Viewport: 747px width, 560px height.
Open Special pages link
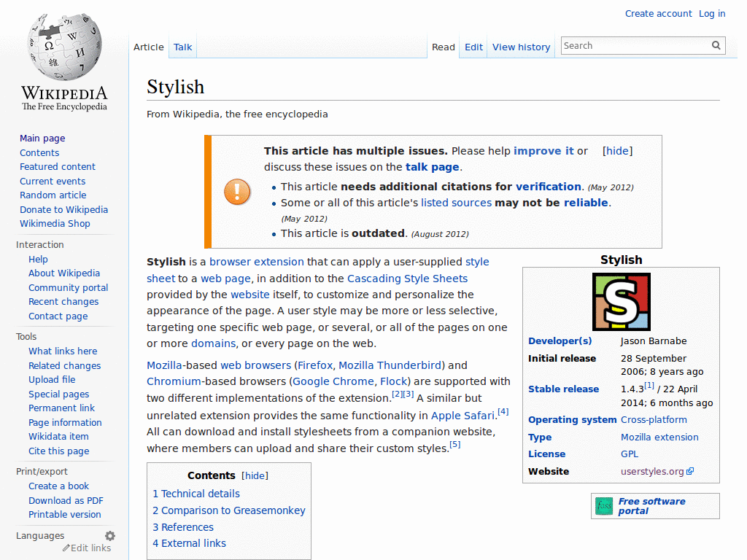pyautogui.click(x=58, y=394)
